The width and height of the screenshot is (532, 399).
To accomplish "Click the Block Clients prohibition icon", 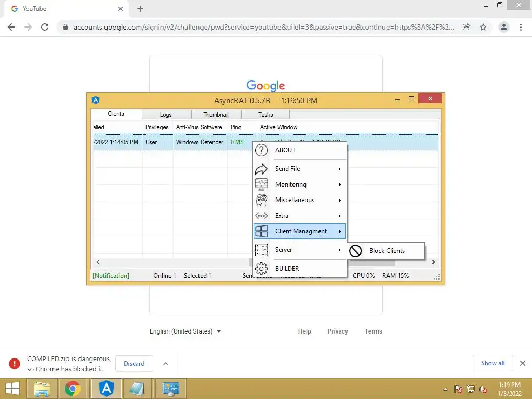I will tap(355, 251).
